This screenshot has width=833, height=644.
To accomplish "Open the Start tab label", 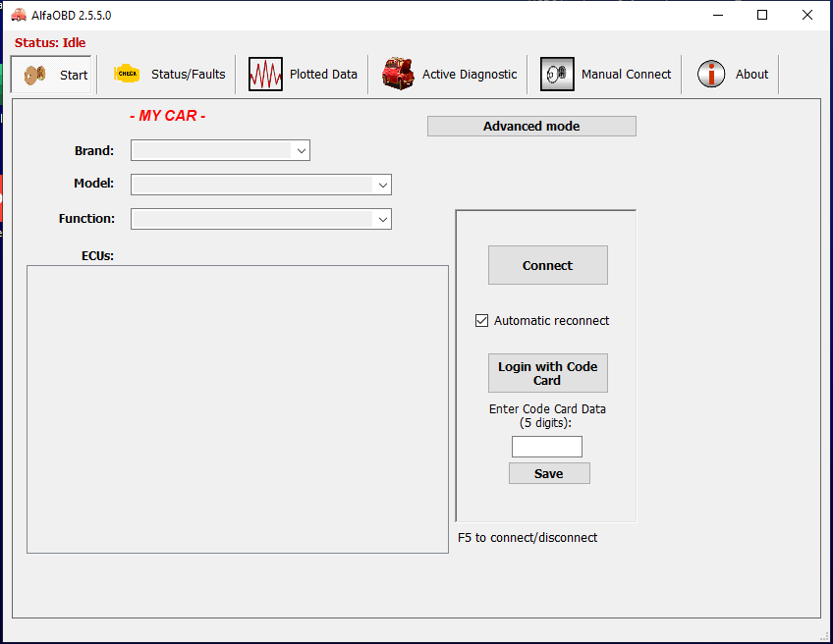I will tap(74, 75).
